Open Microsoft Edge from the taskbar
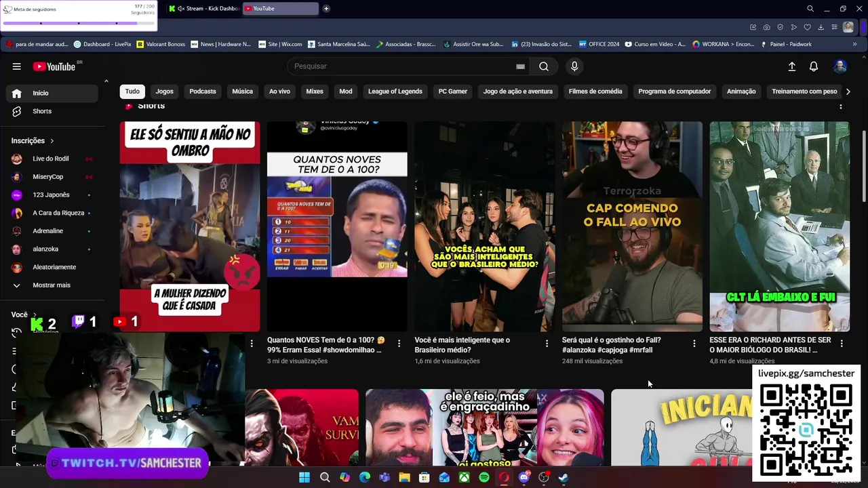The image size is (868, 488). click(365, 477)
